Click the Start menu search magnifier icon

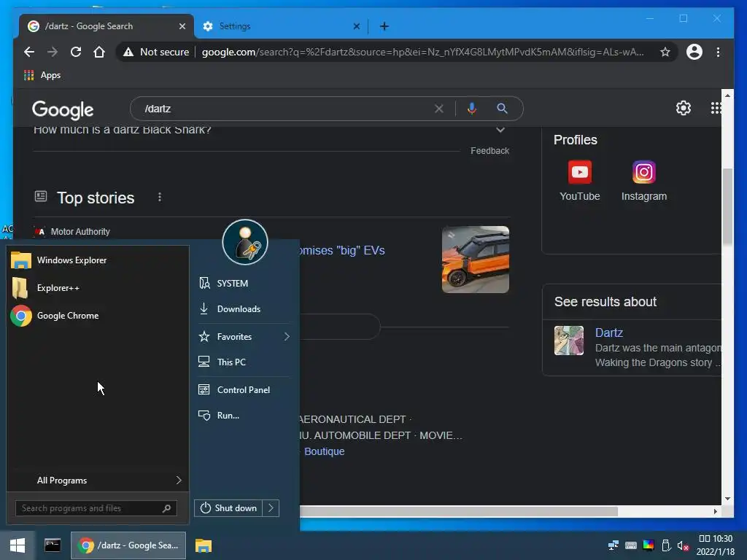(166, 508)
